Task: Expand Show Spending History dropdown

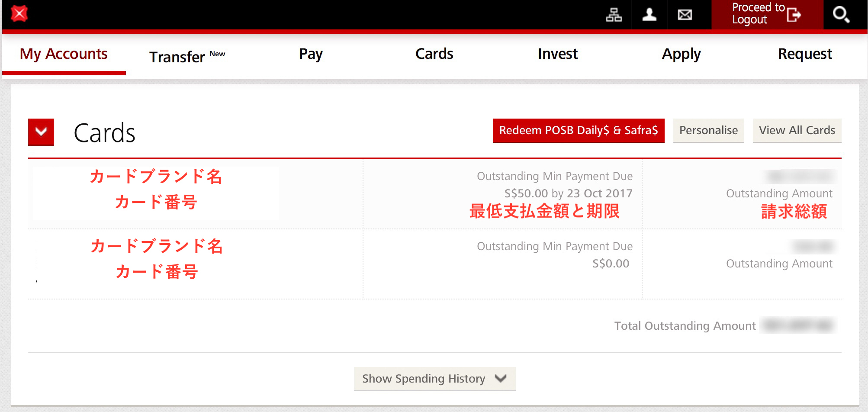Action: point(434,379)
